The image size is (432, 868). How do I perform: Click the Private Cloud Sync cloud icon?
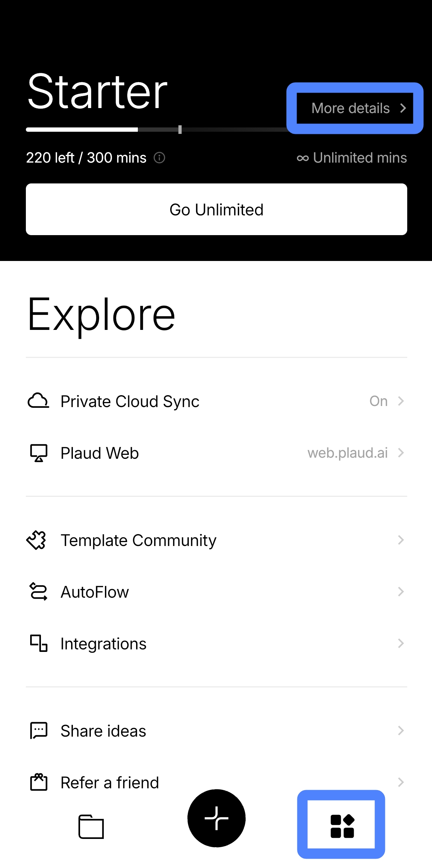[38, 401]
